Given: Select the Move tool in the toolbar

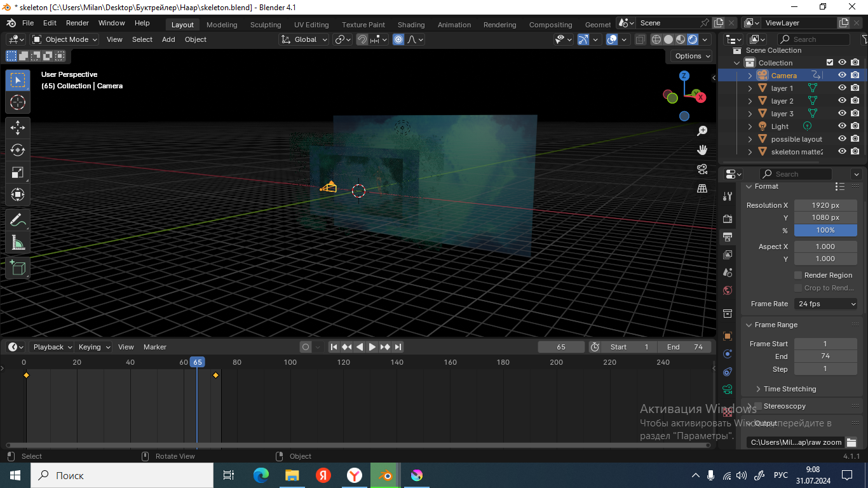Looking at the screenshot, I should coord(18,127).
